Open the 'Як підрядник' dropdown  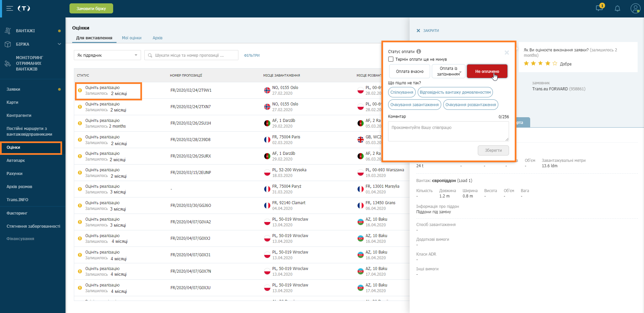pyautogui.click(x=107, y=55)
